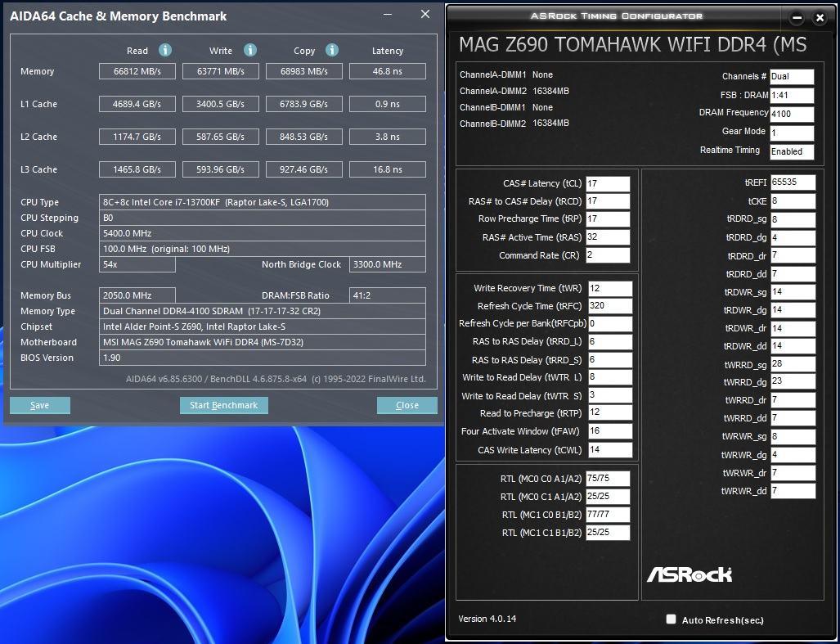Click the Write Recovery Time (tWR) field

tap(610, 289)
